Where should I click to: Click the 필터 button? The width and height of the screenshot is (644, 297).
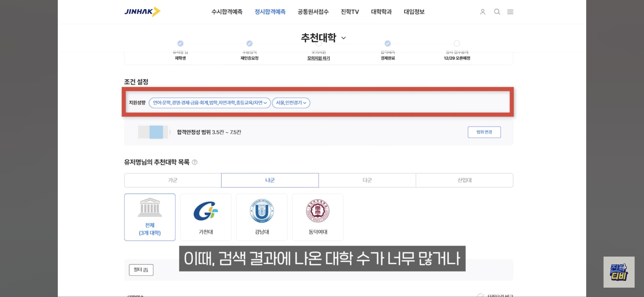[141, 270]
